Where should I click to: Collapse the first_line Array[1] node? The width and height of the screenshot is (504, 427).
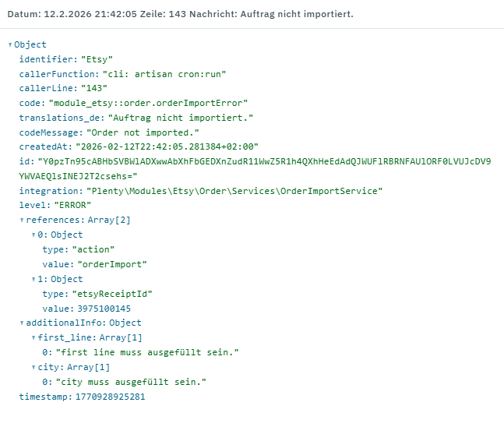click(x=33, y=337)
